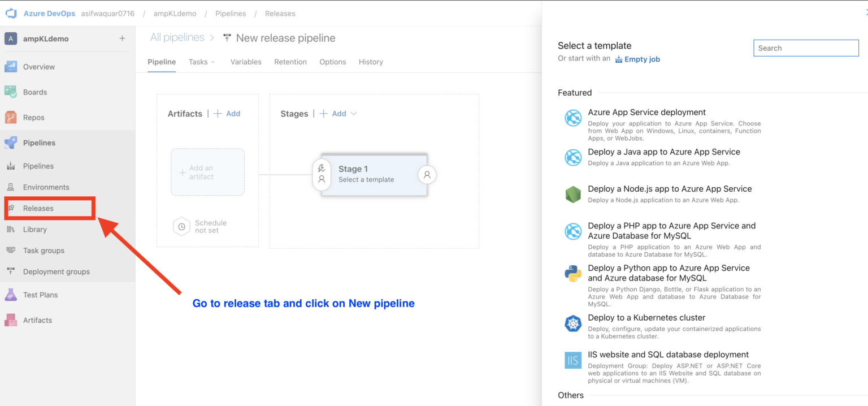The width and height of the screenshot is (868, 406).
Task: Expand the Tasks tab dropdown arrow
Action: point(213,62)
